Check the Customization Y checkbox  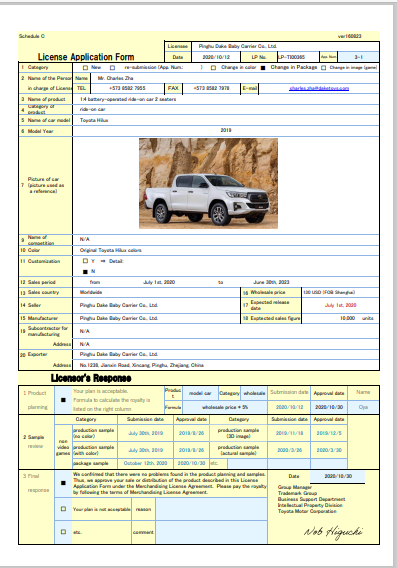coord(85,261)
